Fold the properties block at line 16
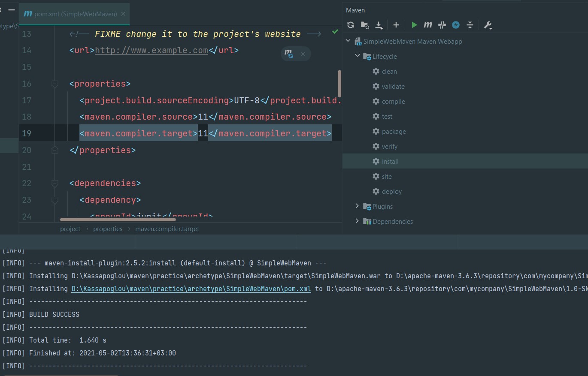This screenshot has width=588, height=376. point(55,84)
